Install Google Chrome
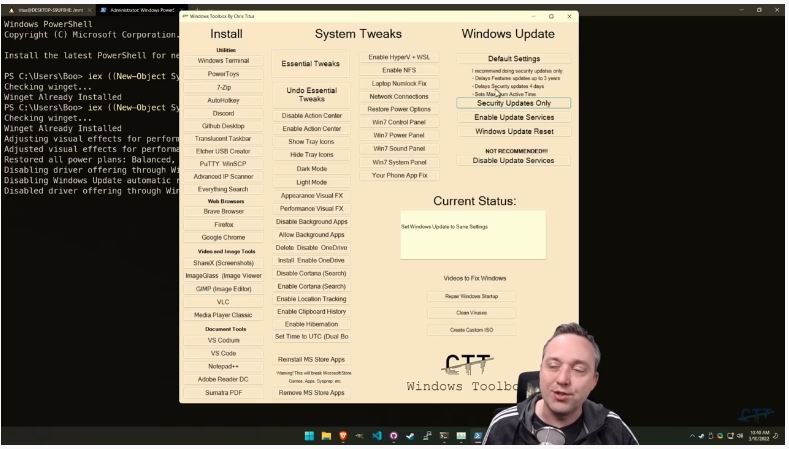The width and height of the screenshot is (789, 449). 223,237
